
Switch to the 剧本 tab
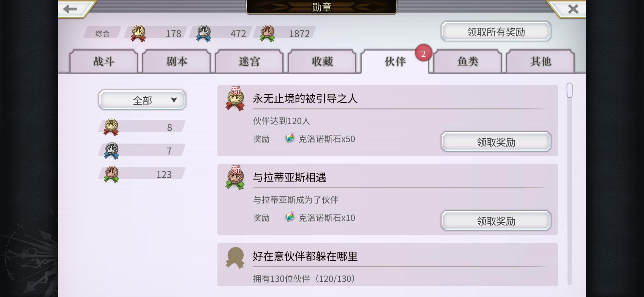point(176,61)
